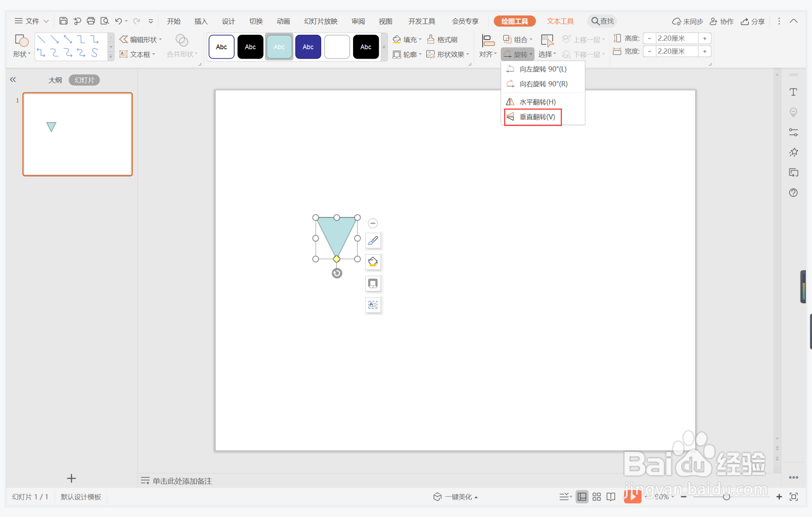Click the 分享 share button
Screen dimensions: 812x517
pyautogui.click(x=753, y=21)
